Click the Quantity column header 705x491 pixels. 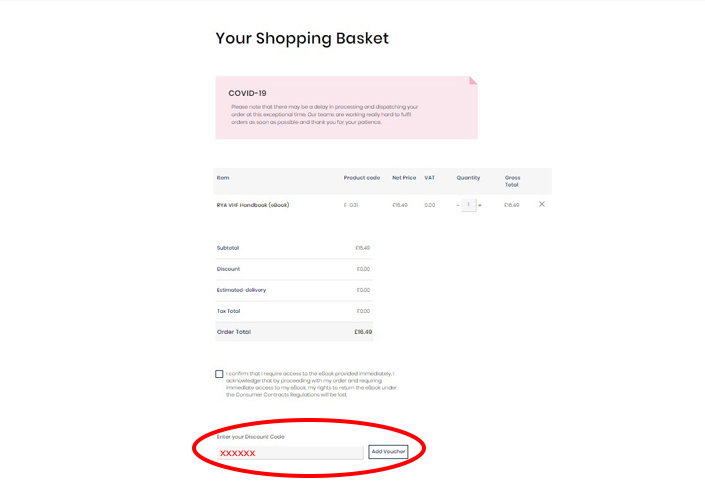(x=468, y=178)
